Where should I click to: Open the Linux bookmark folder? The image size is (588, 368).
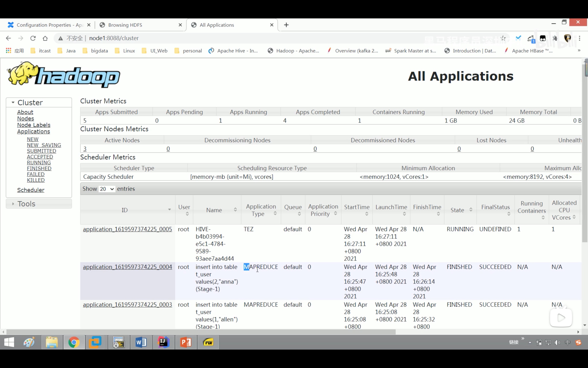point(125,51)
